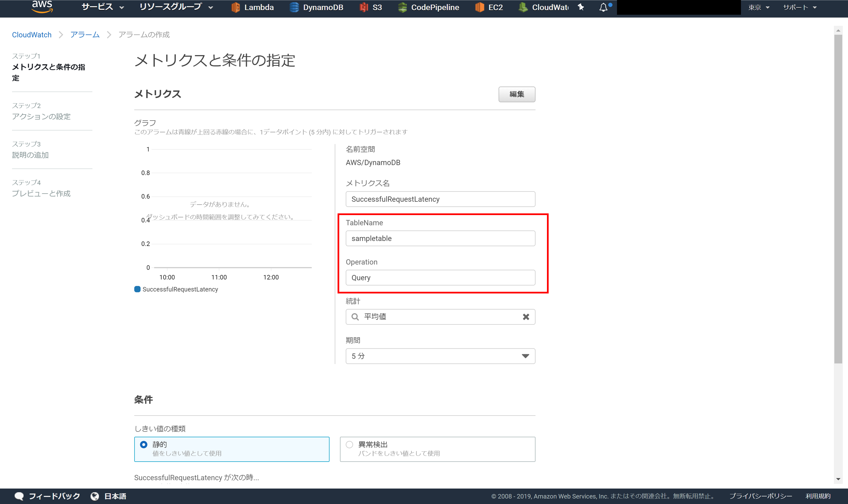The height and width of the screenshot is (504, 848).
Task: Open the EC2 shortcut icon
Action: point(479,8)
